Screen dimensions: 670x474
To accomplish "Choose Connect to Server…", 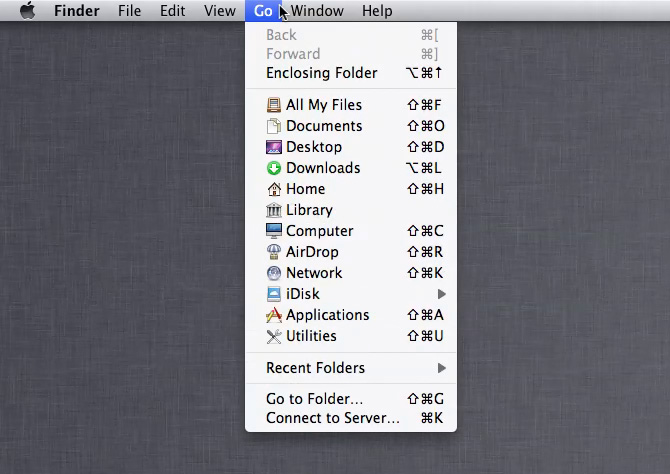I will pyautogui.click(x=351, y=418).
